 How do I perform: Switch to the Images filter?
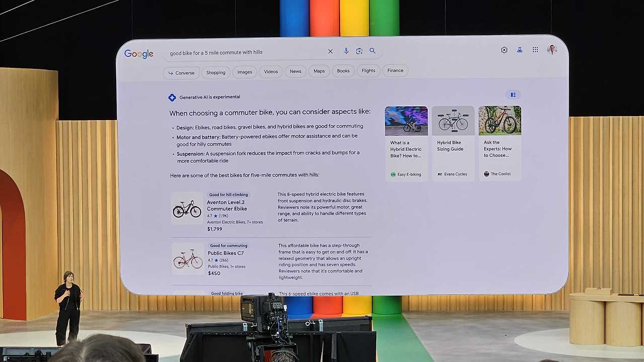[x=245, y=72]
